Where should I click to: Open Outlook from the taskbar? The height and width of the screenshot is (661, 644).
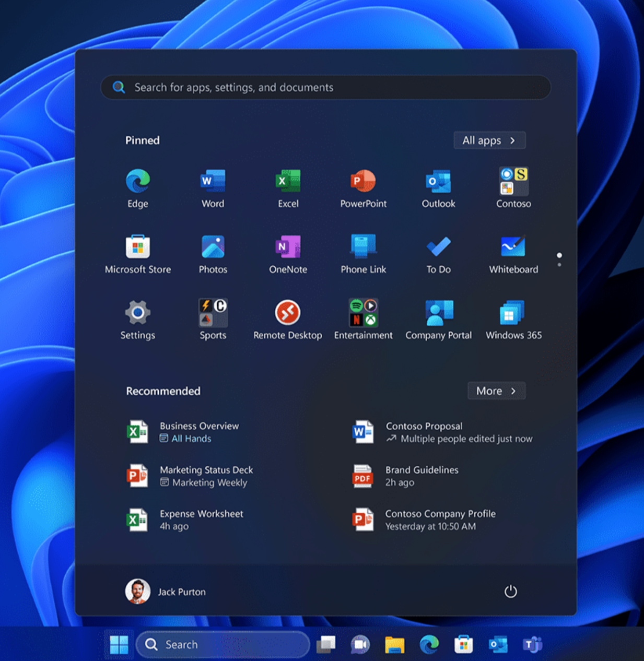coord(498,645)
